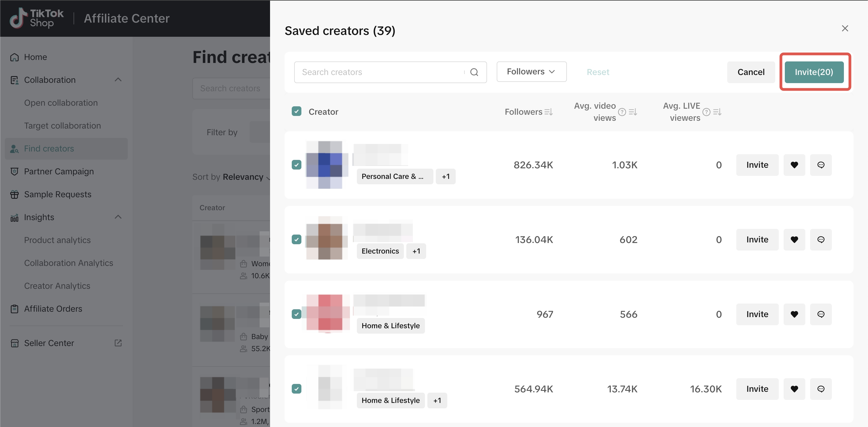868x427 pixels.
Task: Click the search magnifier icon in saved creators
Action: (474, 72)
